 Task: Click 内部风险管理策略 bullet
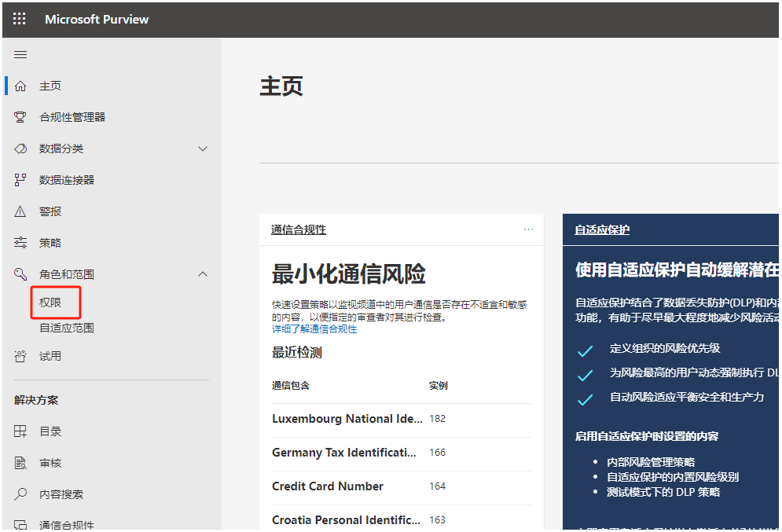point(651,462)
